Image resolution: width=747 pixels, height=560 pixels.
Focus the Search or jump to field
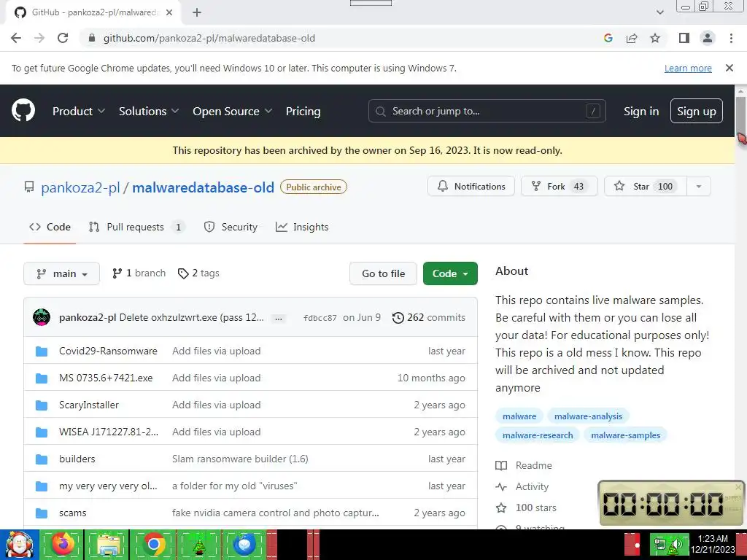487,111
